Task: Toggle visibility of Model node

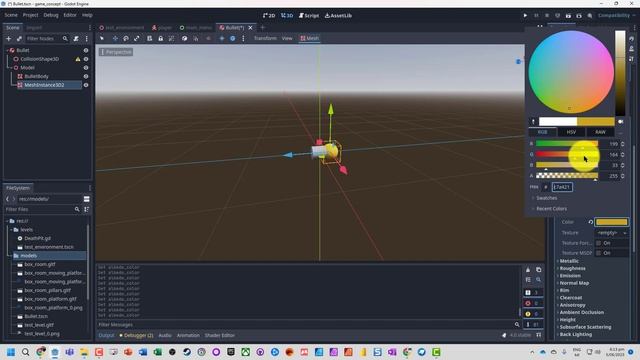Action: point(86,68)
